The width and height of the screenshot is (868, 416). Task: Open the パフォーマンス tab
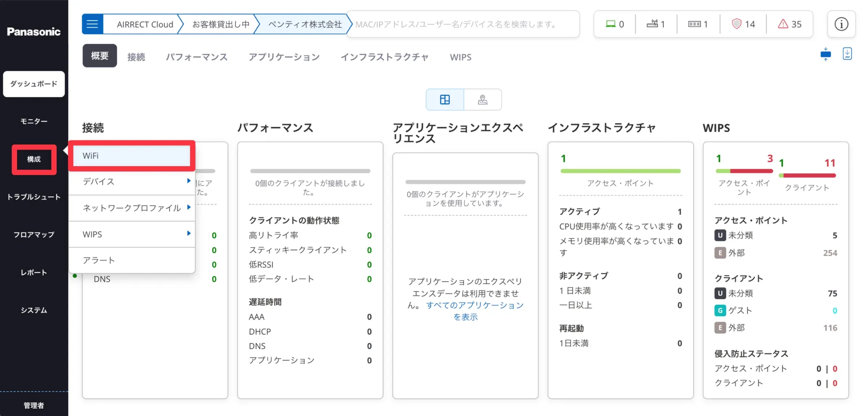click(196, 57)
